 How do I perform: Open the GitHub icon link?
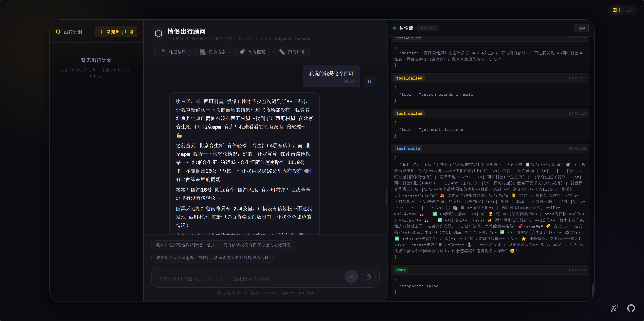coord(631,308)
